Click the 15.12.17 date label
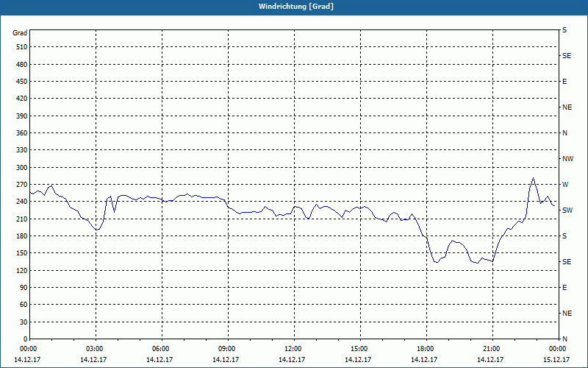 556,360
